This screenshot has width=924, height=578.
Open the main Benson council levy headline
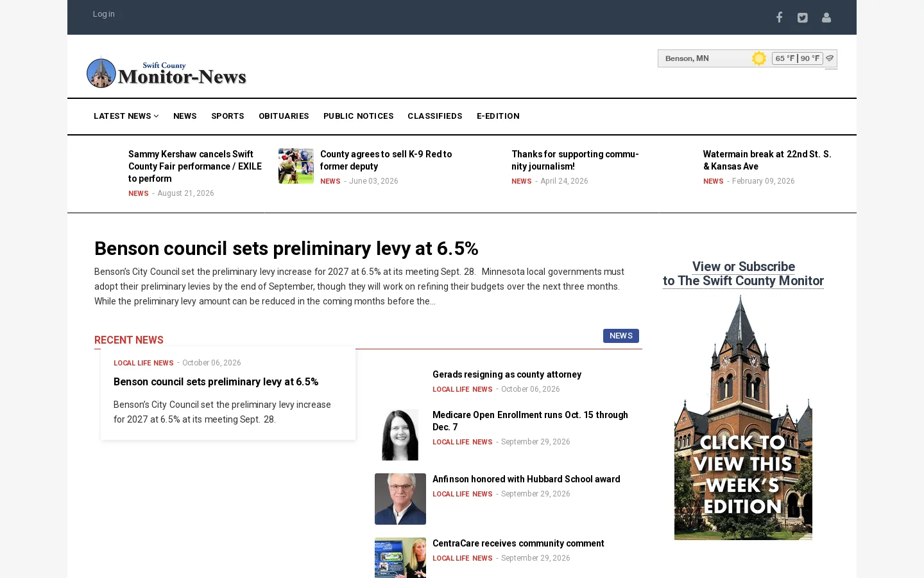pos(286,249)
